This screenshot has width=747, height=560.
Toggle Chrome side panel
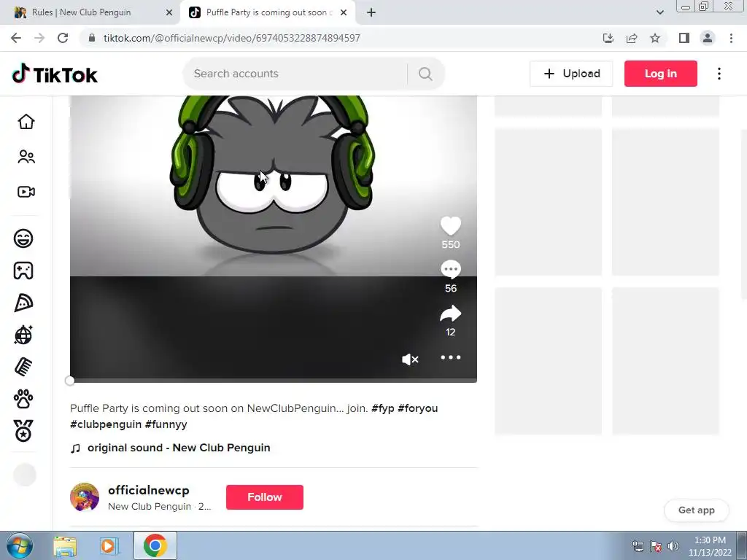point(684,38)
